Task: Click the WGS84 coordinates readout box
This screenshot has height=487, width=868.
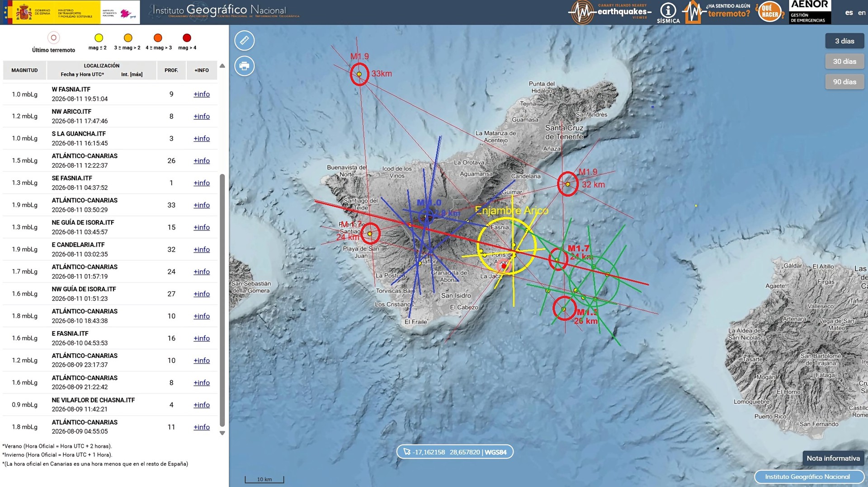Action: pos(455,452)
